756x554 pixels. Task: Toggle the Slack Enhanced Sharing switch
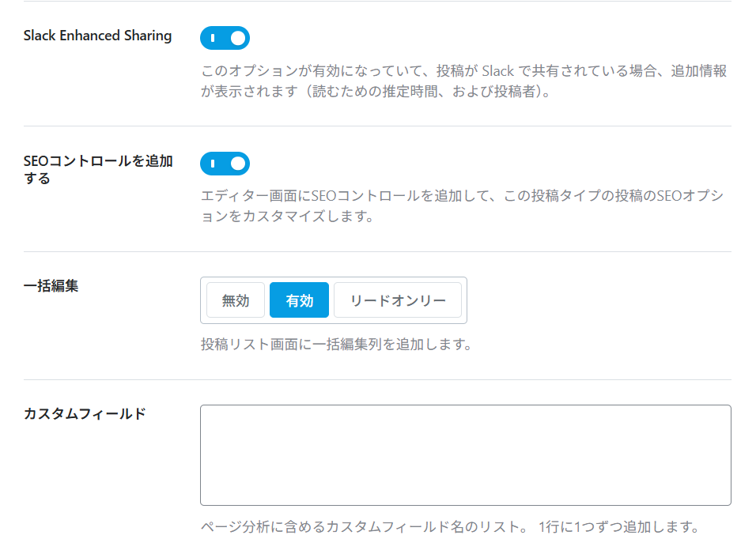pyautogui.click(x=225, y=38)
